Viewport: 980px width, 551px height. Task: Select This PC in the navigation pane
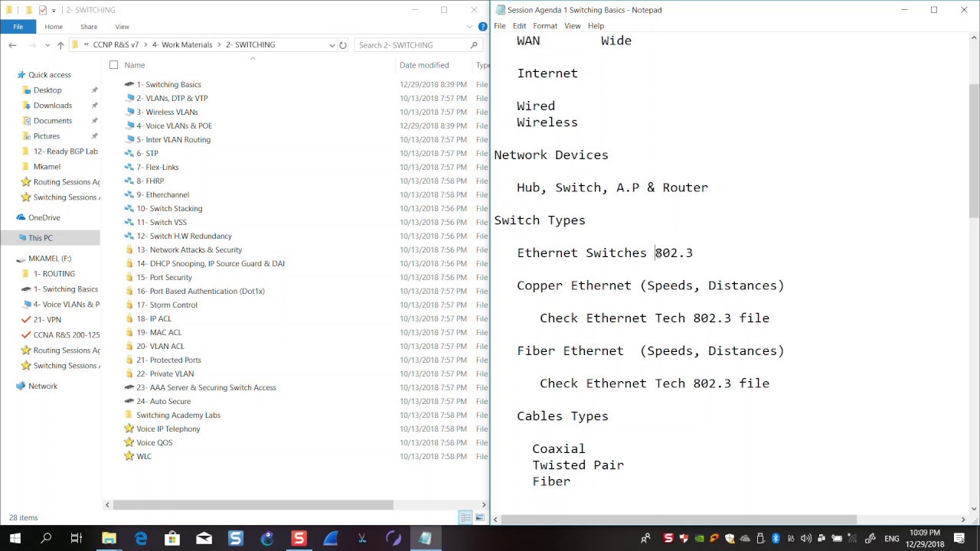coord(40,238)
